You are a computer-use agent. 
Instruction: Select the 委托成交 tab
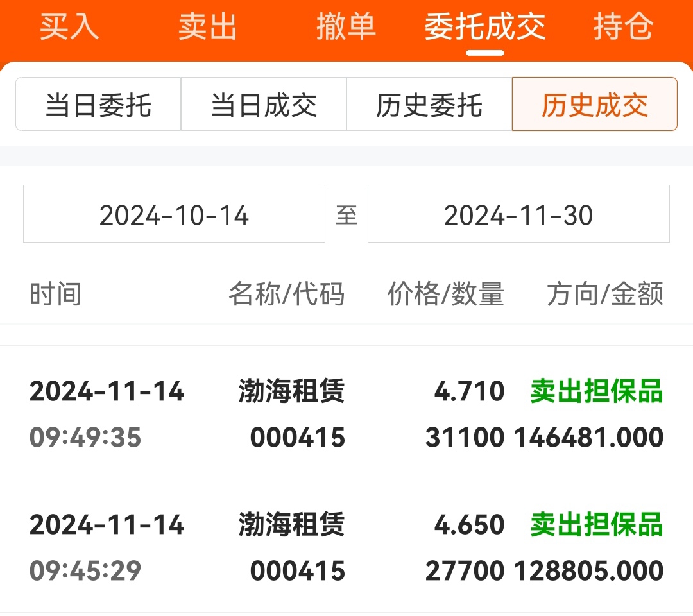[485, 26]
